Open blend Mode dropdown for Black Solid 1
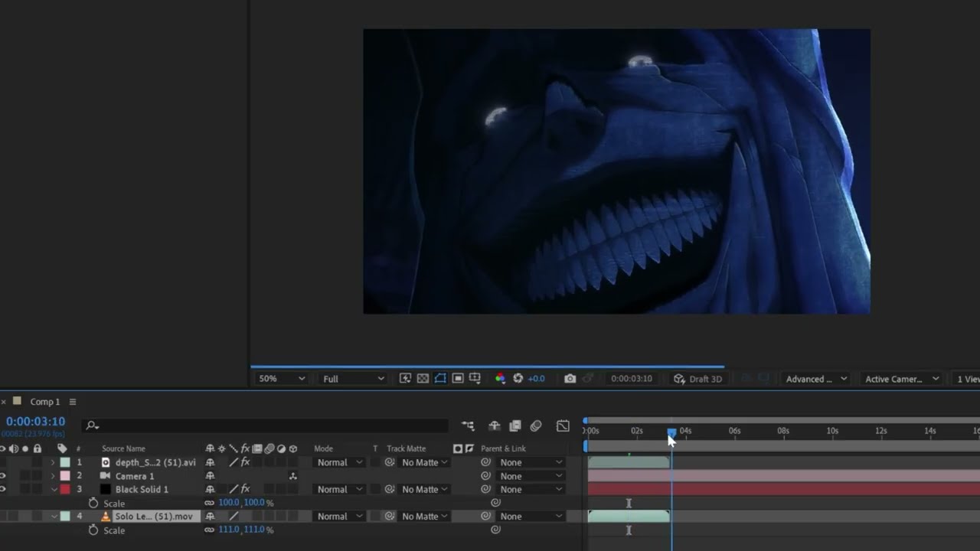The image size is (980, 551). [339, 490]
